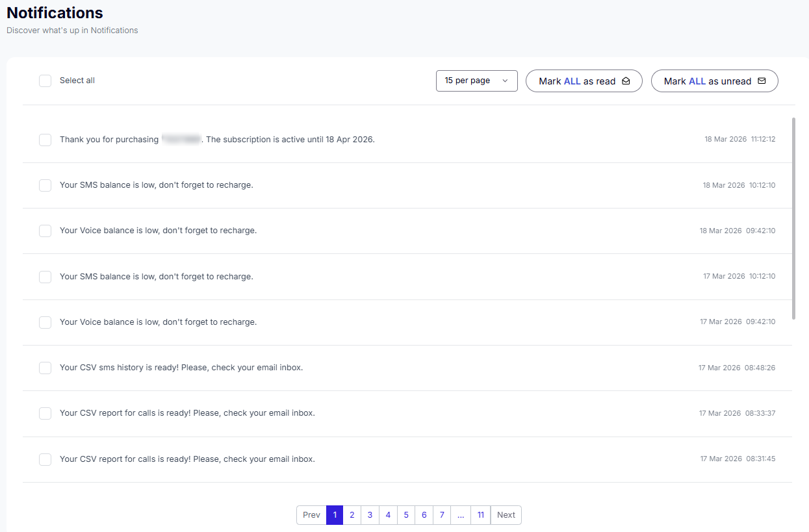Jump to page 11 in pagination
This screenshot has height=532, width=809.
click(x=480, y=515)
